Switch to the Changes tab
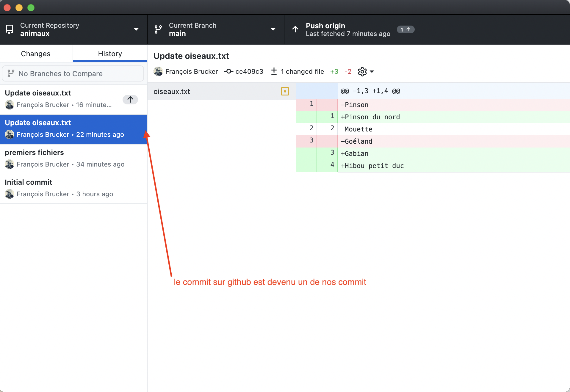This screenshot has height=392, width=570. (x=36, y=54)
